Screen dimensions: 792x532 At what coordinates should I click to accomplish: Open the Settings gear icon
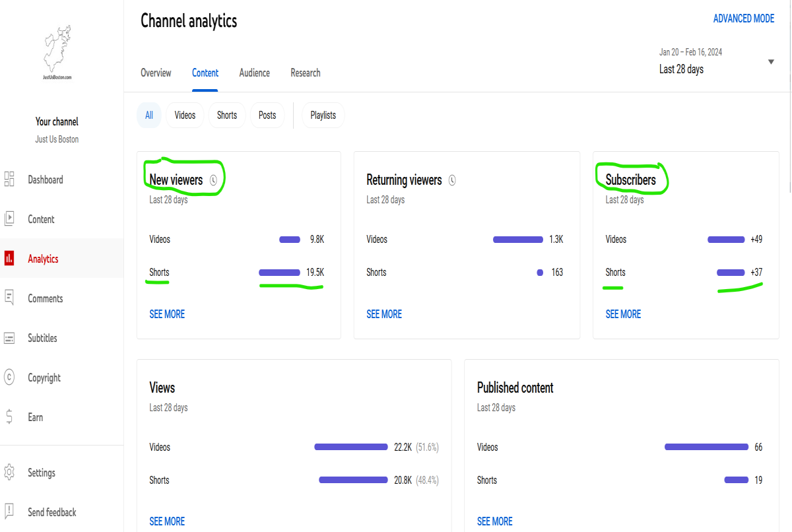pyautogui.click(x=9, y=473)
